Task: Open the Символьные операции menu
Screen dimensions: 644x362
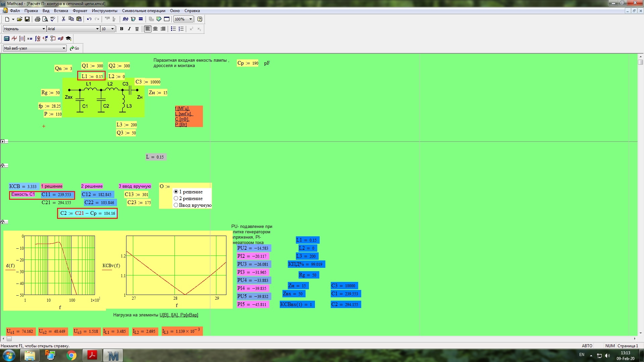Action: click(x=144, y=11)
